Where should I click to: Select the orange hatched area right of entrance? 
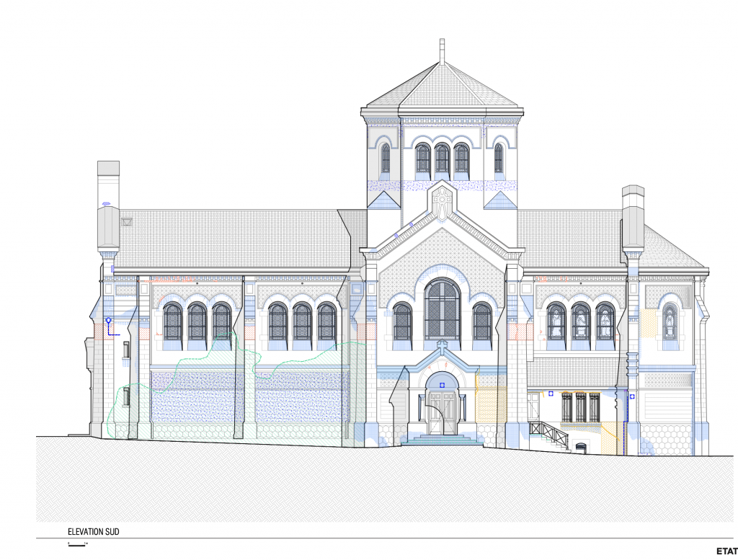[492, 405]
